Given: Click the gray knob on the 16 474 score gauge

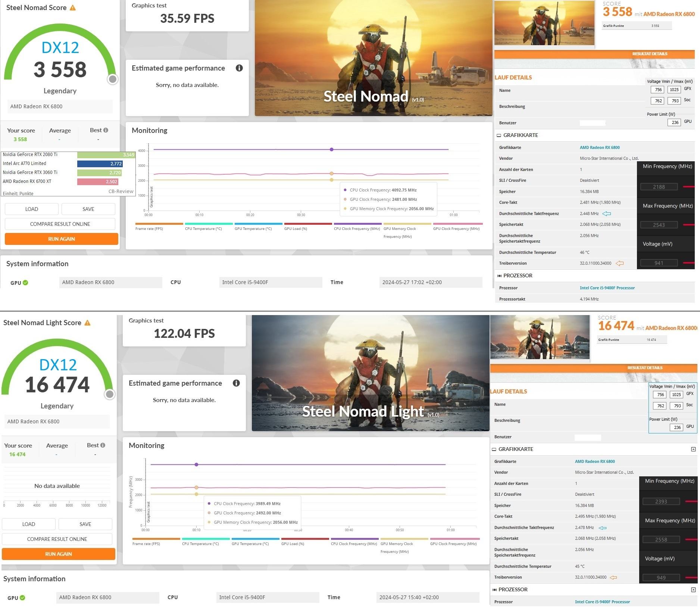Looking at the screenshot, I should coord(109,394).
